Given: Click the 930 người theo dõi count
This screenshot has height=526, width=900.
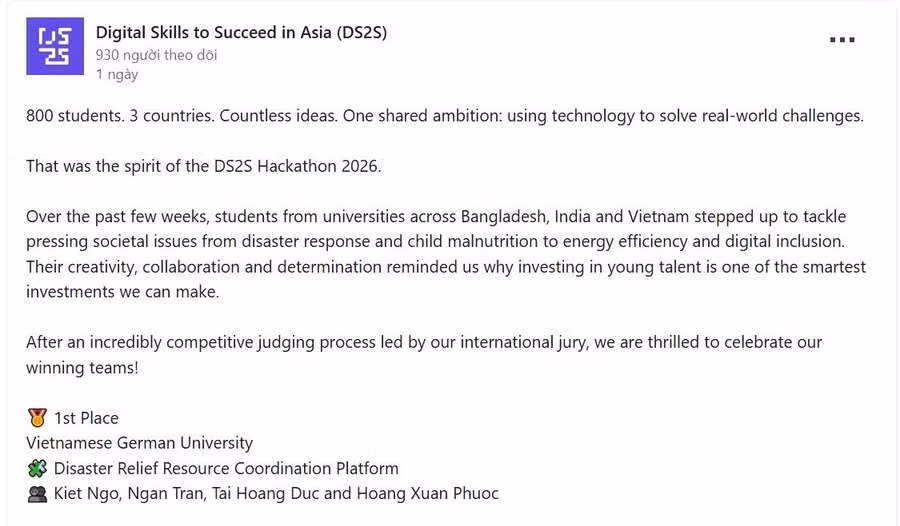Looking at the screenshot, I should click(x=156, y=55).
